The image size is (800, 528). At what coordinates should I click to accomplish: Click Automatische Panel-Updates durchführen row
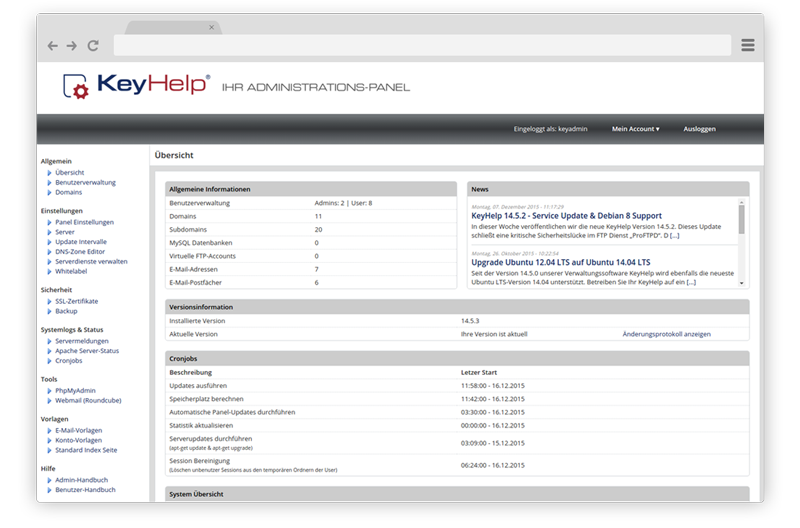(x=457, y=412)
